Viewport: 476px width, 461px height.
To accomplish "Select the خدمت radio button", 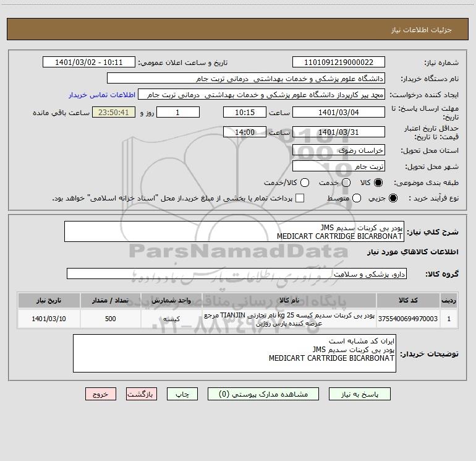I will [346, 183].
